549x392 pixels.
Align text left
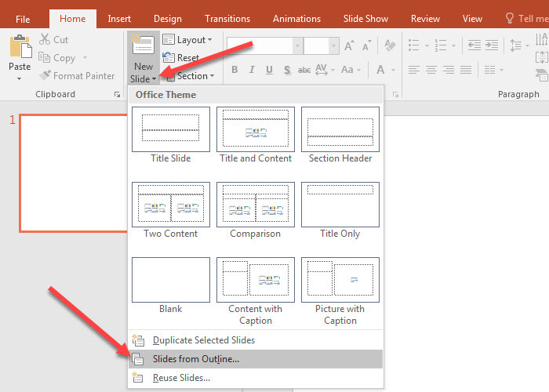414,70
